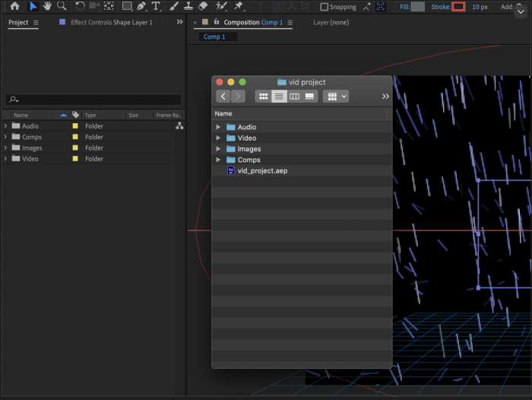Viewport: 532px width, 400px height.
Task: Select the Zoom magnifier tool
Action: tap(62, 6)
